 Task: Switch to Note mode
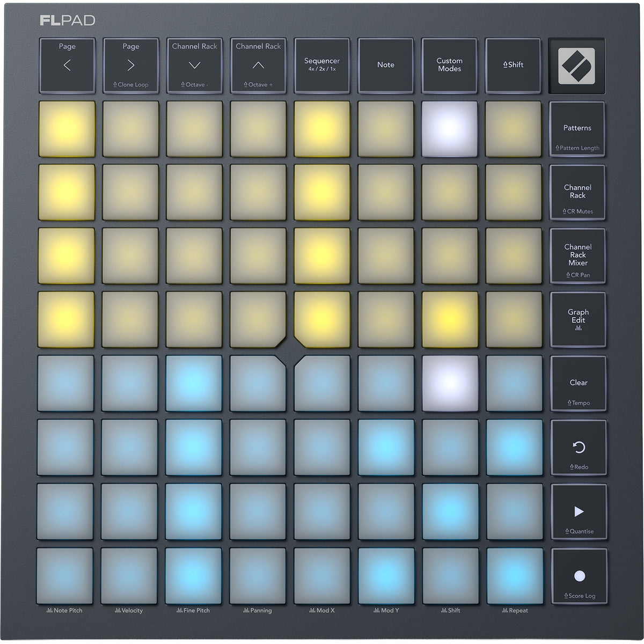pyautogui.click(x=386, y=65)
